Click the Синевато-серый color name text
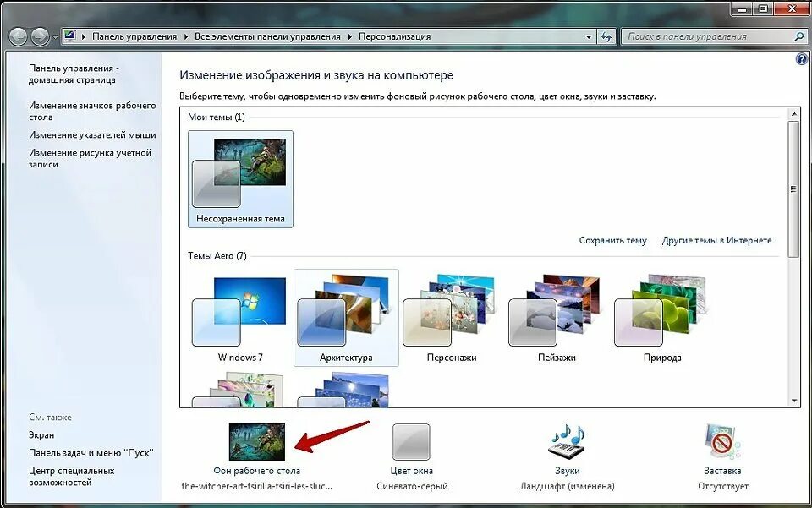This screenshot has height=508, width=812. coord(412,486)
